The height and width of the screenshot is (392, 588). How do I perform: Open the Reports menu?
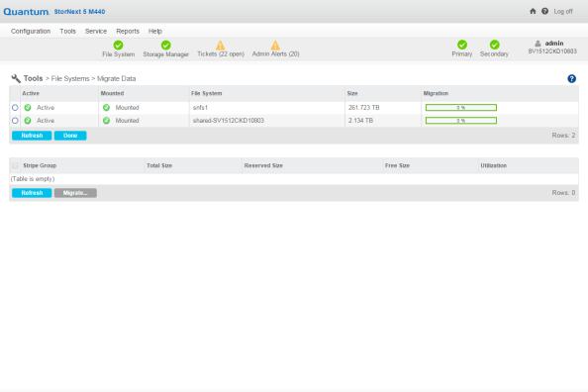tap(128, 31)
